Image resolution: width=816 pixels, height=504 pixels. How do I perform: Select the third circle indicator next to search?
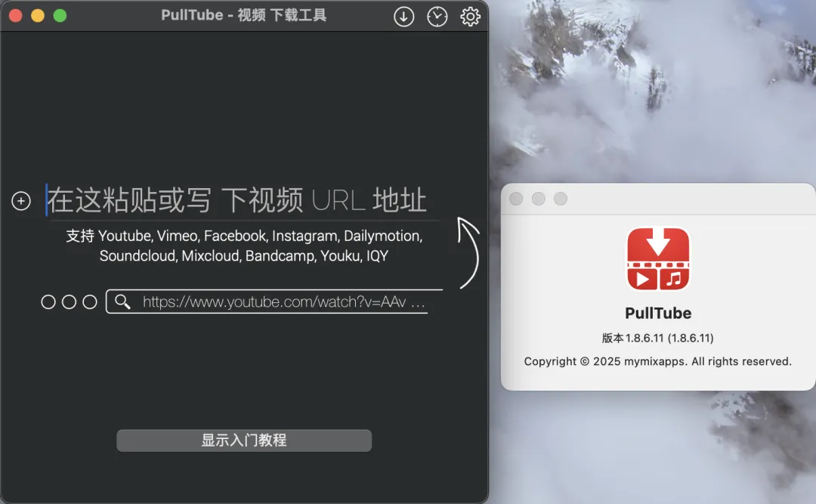[90, 302]
